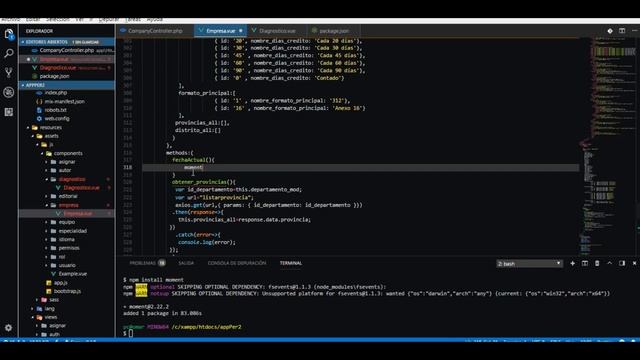
Task: Open Consola de Depuración panel tab
Action: pos(237,263)
